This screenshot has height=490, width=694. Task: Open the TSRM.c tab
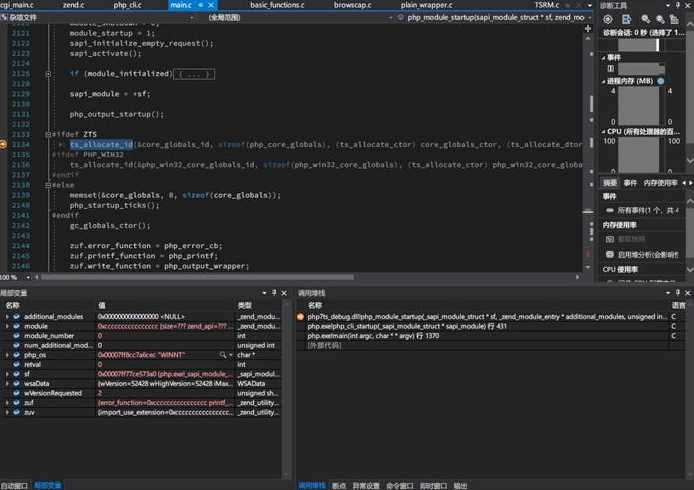[547, 5]
